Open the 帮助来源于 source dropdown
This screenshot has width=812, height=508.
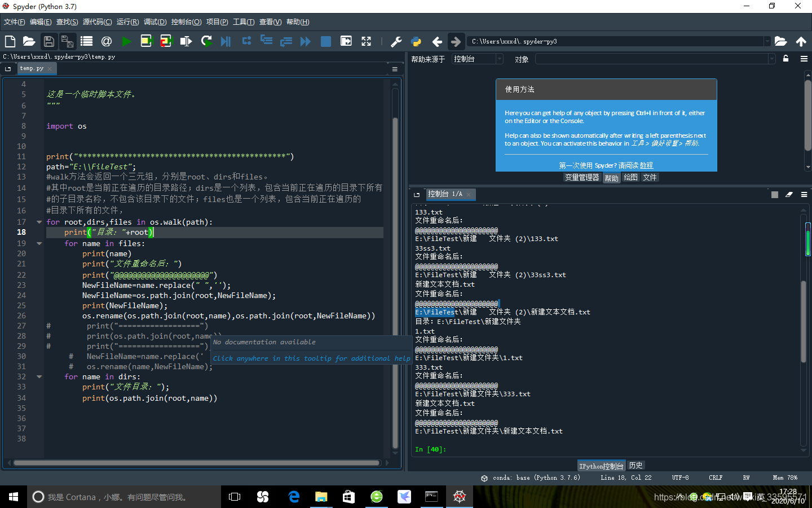tap(500, 59)
